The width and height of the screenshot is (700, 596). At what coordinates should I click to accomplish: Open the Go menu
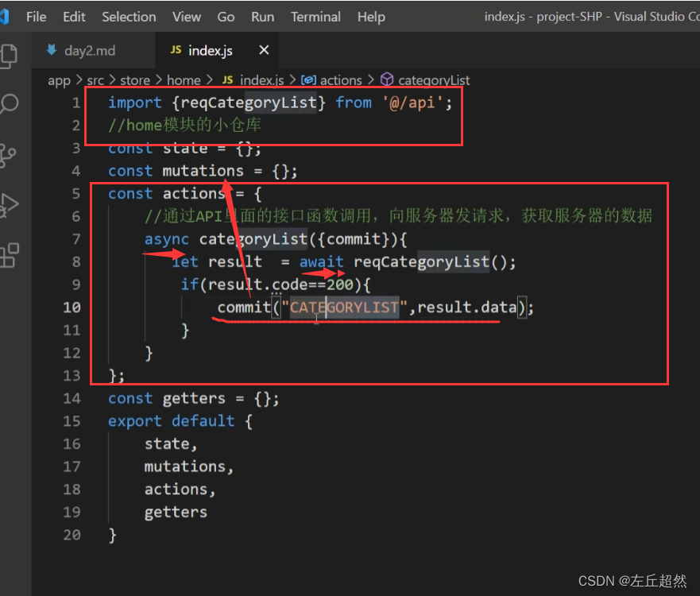226,17
